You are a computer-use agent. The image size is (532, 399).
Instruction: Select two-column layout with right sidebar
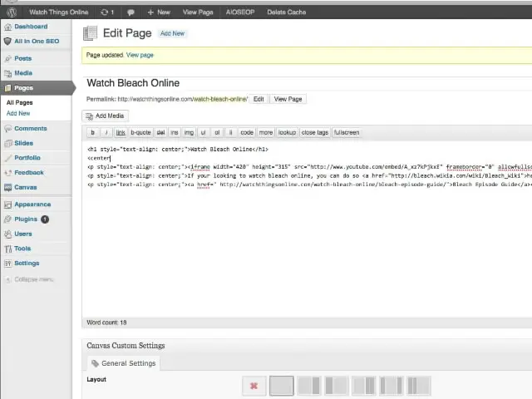[308, 386]
